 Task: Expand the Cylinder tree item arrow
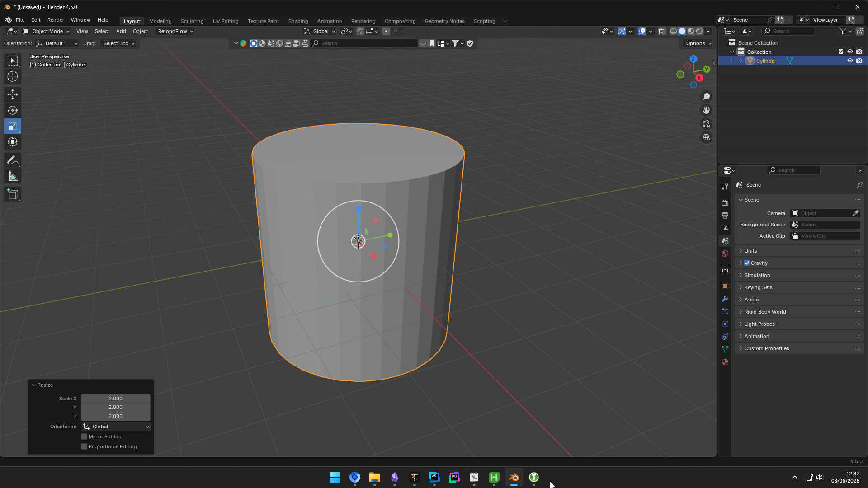pyautogui.click(x=741, y=61)
